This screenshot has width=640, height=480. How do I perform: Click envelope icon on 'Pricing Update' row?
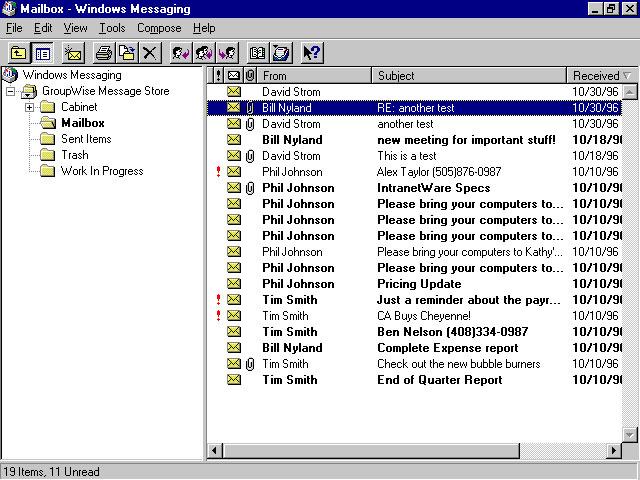234,283
